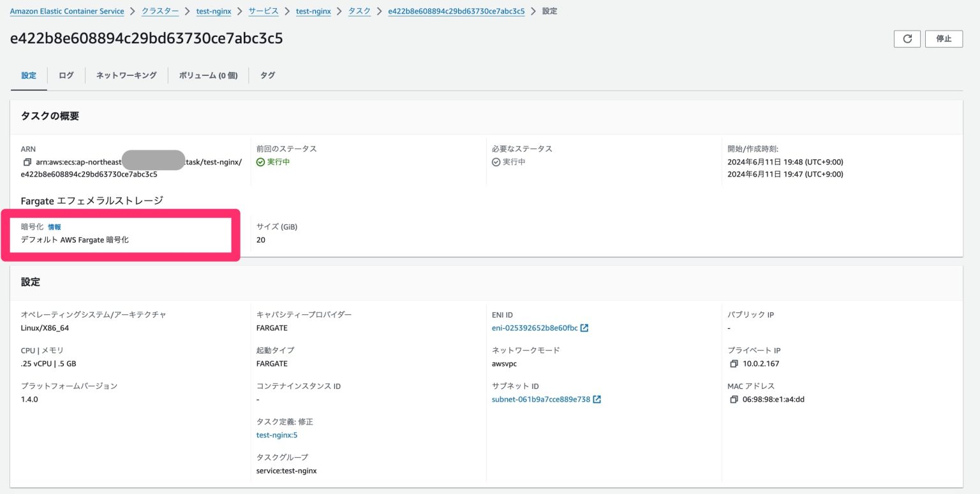Open the タスク breadcrumb link
Screen dimensions: 980x494
click(x=359, y=11)
